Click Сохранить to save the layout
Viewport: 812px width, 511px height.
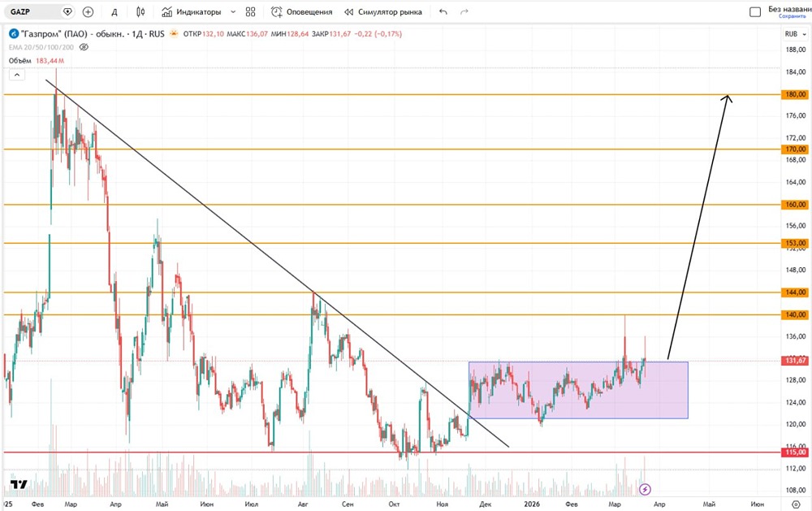(x=793, y=16)
